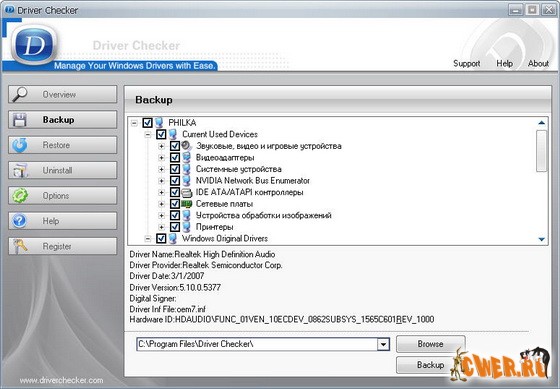The image size is (560, 389).
Task: Click the IDE ATA/ATAPI controller icon
Action: pyautogui.click(x=186, y=193)
